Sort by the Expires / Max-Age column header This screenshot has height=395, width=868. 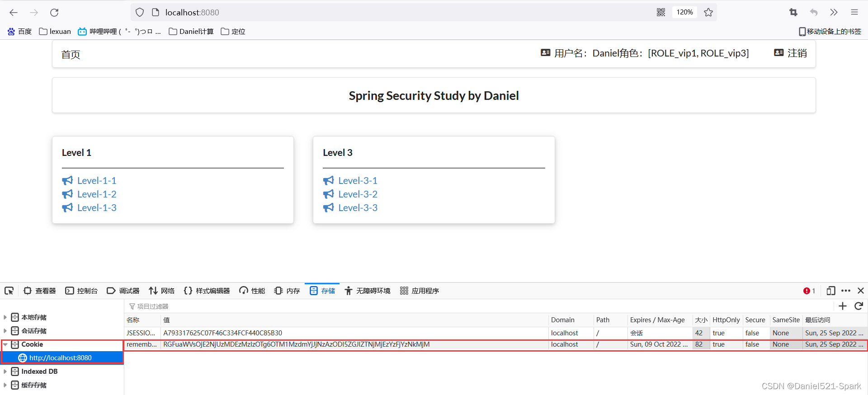click(x=660, y=320)
